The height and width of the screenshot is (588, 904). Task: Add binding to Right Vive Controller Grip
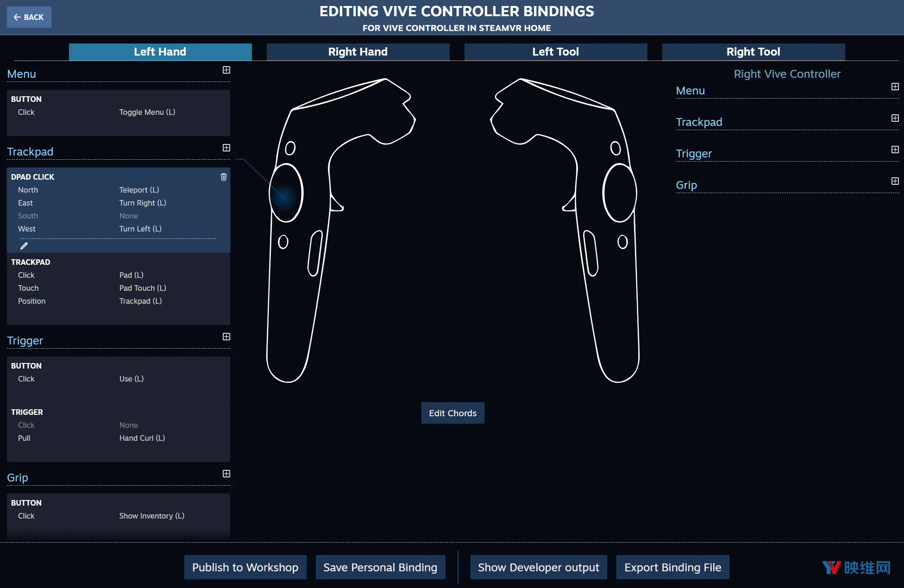point(895,181)
